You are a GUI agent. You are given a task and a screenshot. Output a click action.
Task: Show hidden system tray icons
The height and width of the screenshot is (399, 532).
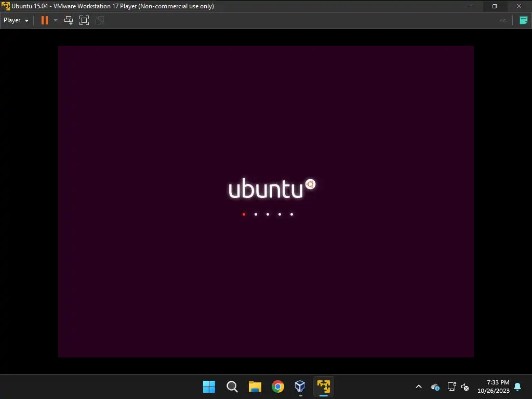[419, 387]
